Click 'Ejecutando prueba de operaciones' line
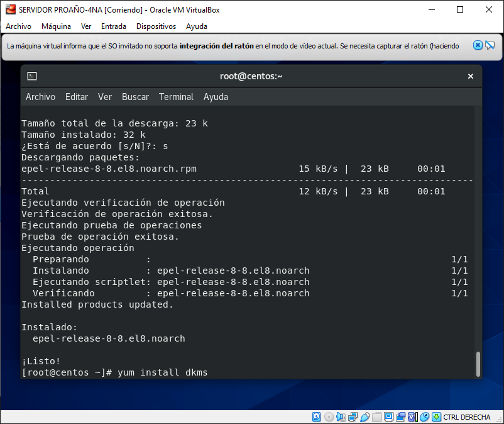 pyautogui.click(x=112, y=225)
